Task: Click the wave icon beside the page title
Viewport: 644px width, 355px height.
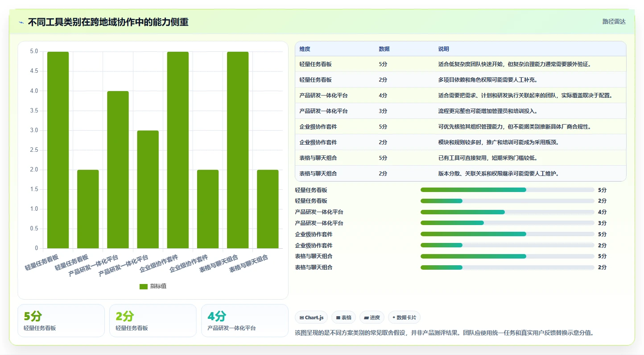Action: [21, 22]
